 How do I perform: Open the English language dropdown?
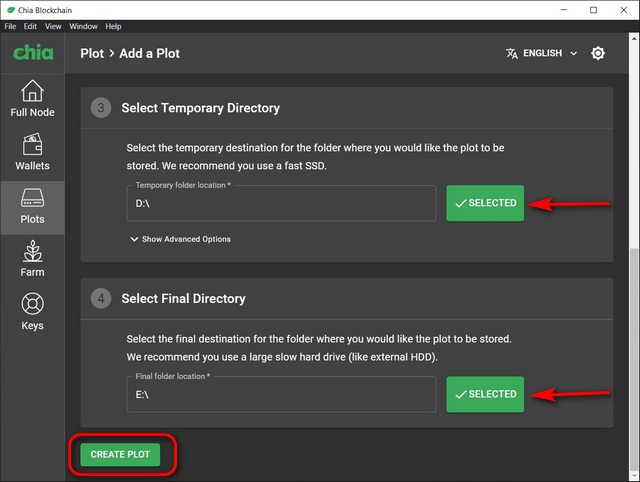click(x=551, y=53)
